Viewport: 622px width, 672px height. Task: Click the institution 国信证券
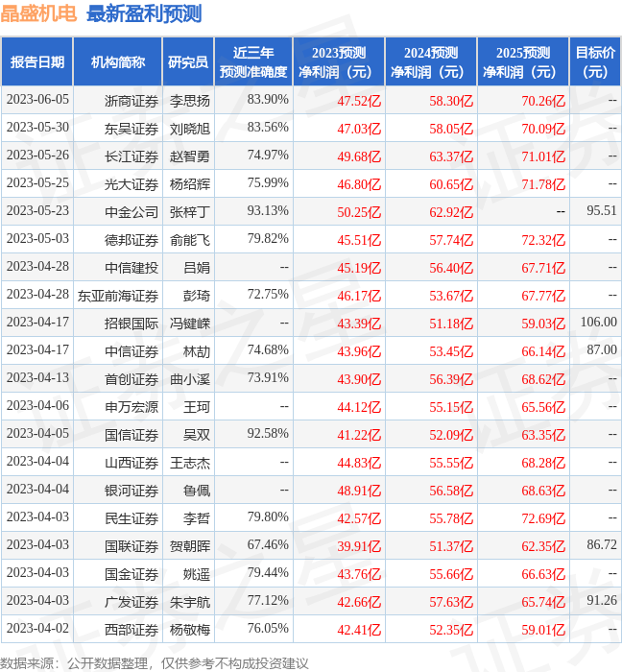[x=132, y=436]
